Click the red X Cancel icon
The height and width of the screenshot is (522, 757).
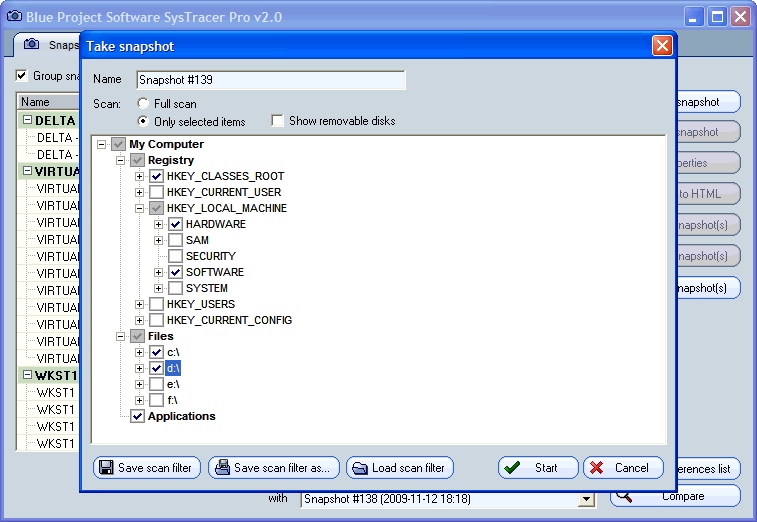coord(597,468)
